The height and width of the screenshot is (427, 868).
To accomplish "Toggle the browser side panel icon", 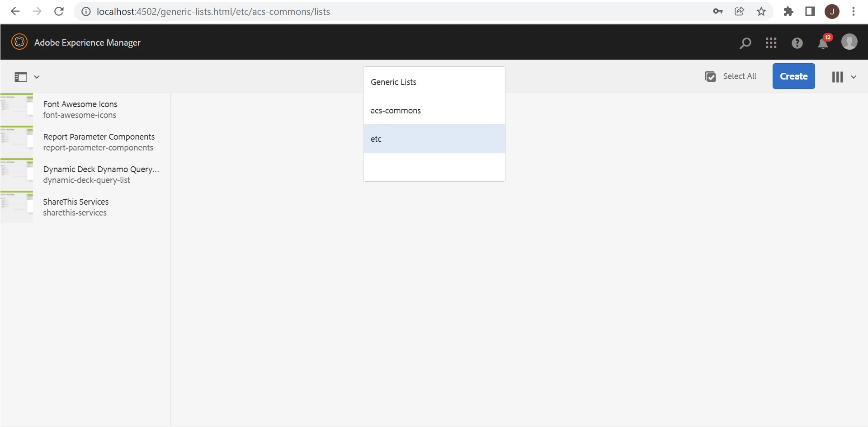I will click(810, 11).
